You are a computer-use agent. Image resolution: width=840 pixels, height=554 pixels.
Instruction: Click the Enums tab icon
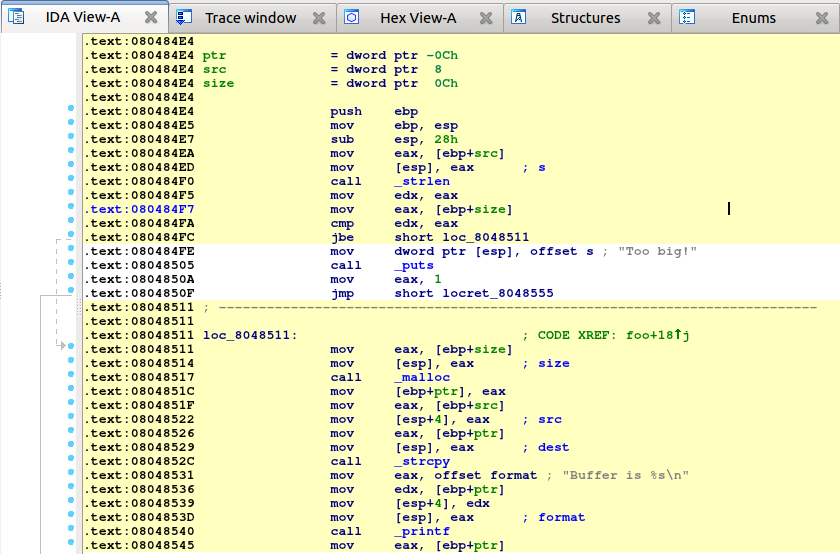coord(687,17)
